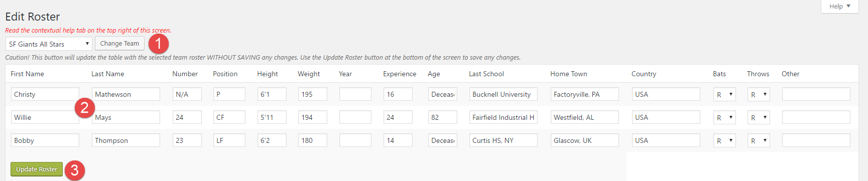The width and height of the screenshot is (868, 181).
Task: Click the Change Team button
Action: (119, 44)
